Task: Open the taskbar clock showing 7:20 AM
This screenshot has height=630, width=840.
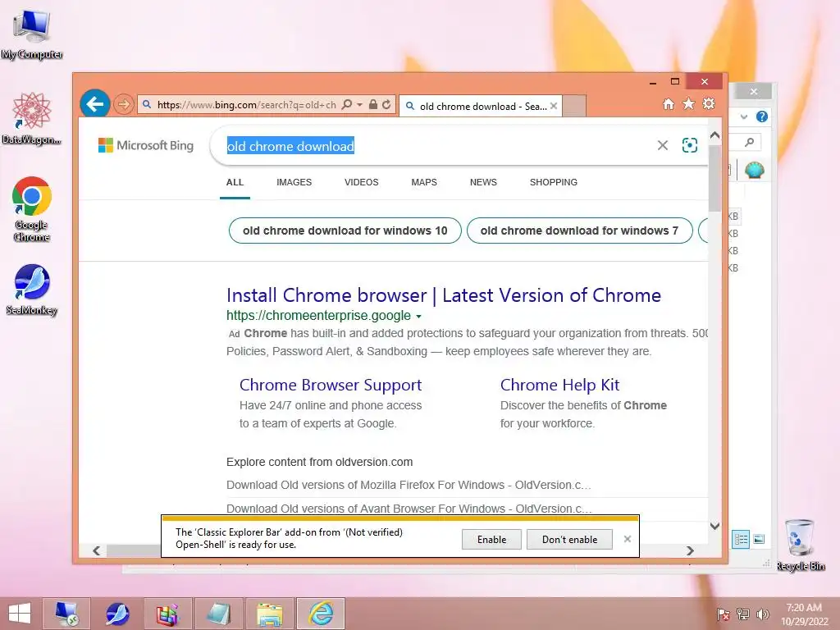Action: pos(804,614)
